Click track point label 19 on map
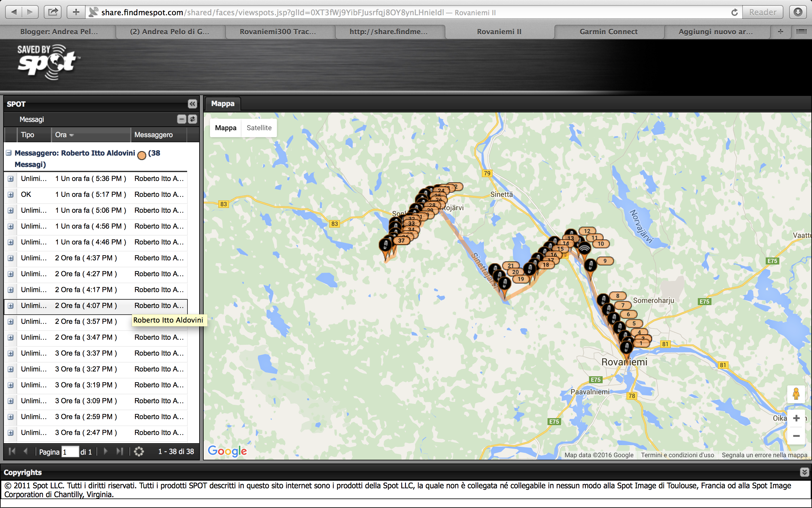The width and height of the screenshot is (812, 508). pyautogui.click(x=521, y=279)
